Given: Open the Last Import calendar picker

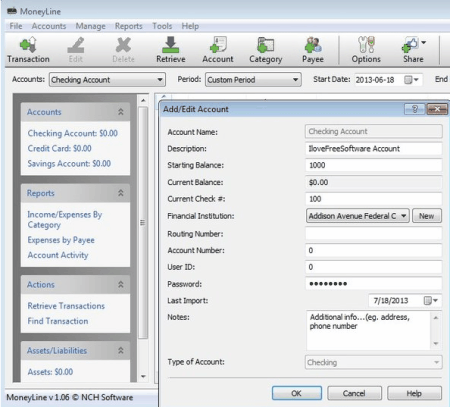Looking at the screenshot, I should 431,301.
